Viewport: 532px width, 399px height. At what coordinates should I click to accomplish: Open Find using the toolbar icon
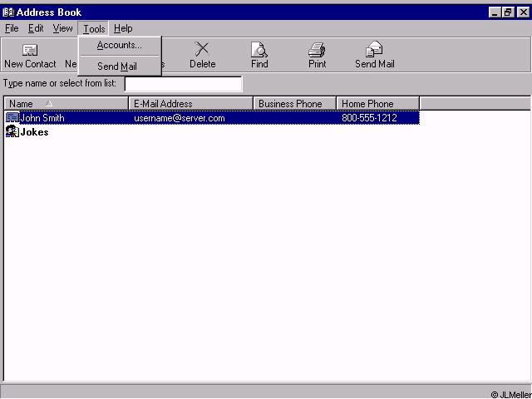click(259, 50)
